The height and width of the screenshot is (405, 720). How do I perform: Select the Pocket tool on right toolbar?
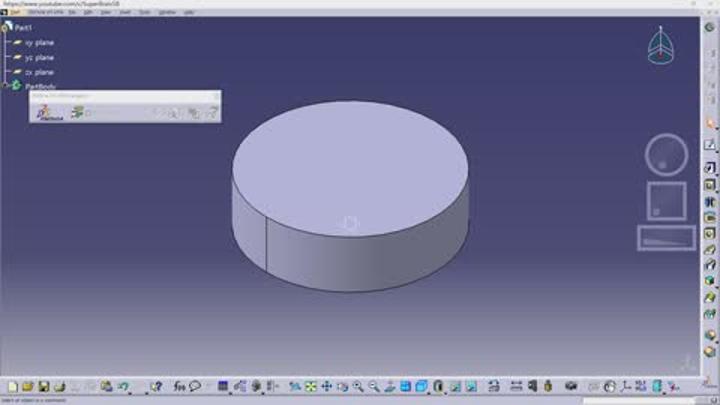pyautogui.click(x=709, y=185)
